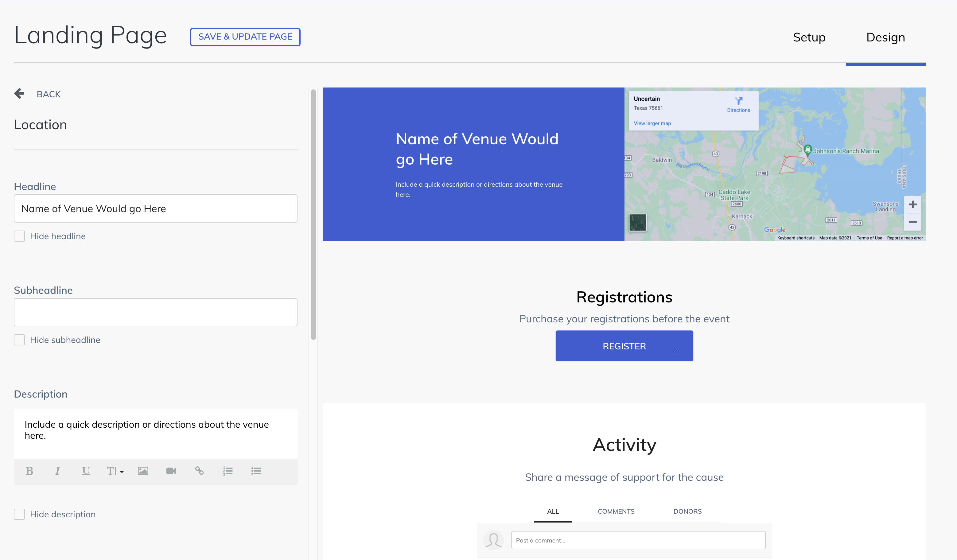Click SAVE & UPDATE PAGE button
The image size is (957, 560).
pyautogui.click(x=245, y=37)
